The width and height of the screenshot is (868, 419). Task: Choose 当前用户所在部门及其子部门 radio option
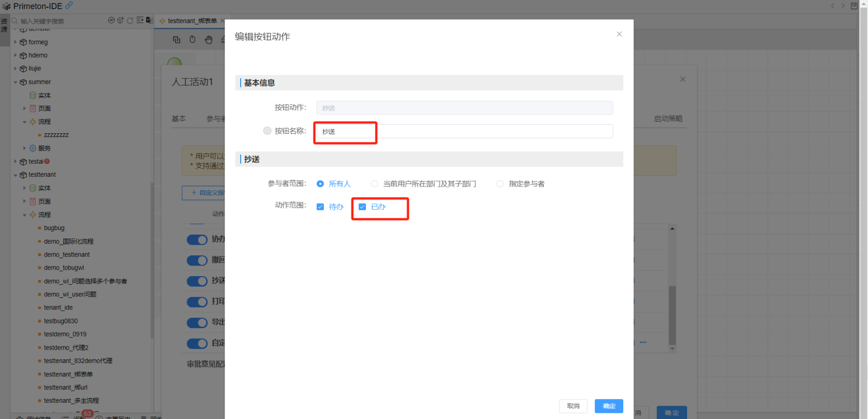[374, 184]
